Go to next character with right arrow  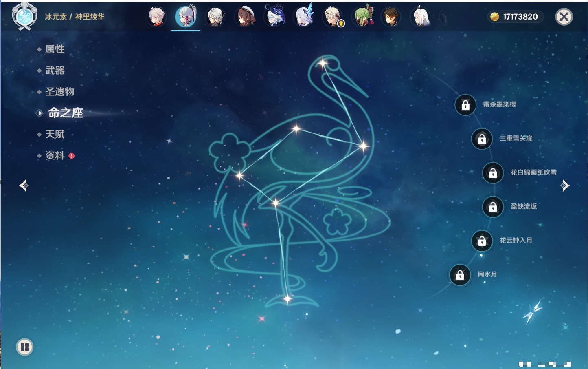coord(565,186)
